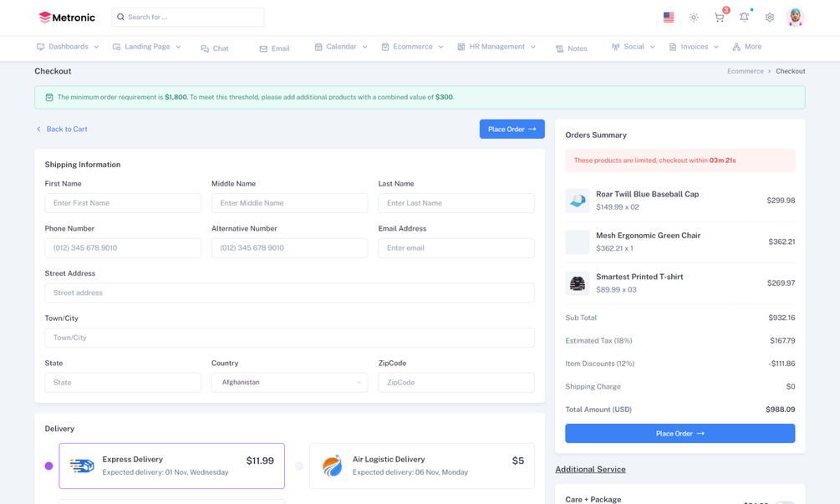Click the Notes icon in navbar
Screen dimensions: 840x504
pyautogui.click(x=559, y=48)
